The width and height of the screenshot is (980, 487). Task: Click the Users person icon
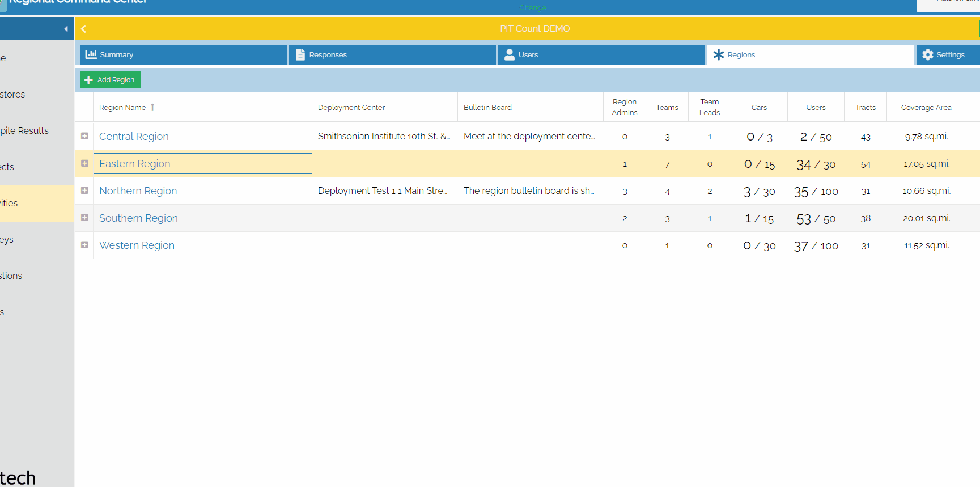(510, 54)
